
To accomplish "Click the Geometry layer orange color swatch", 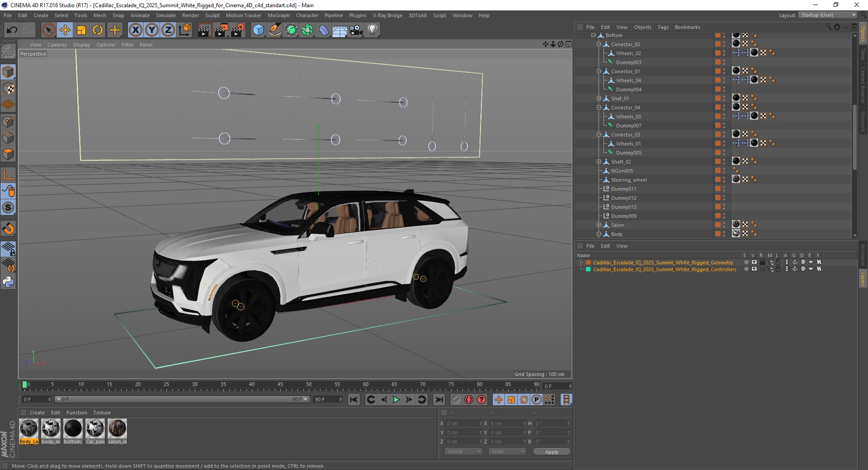I will (x=588, y=263).
